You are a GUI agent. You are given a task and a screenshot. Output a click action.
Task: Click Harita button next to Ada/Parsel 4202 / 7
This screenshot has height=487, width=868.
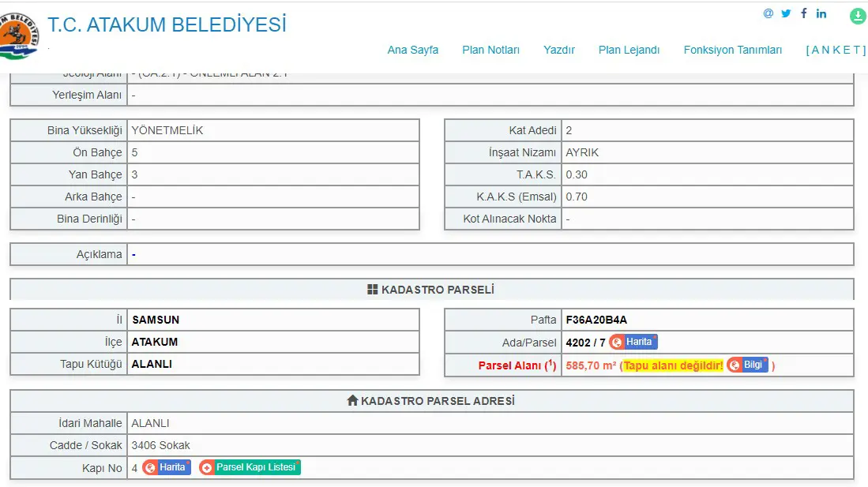[633, 342]
